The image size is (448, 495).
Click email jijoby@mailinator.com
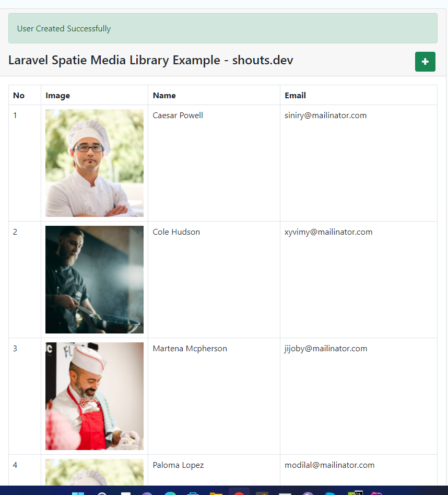326,349
